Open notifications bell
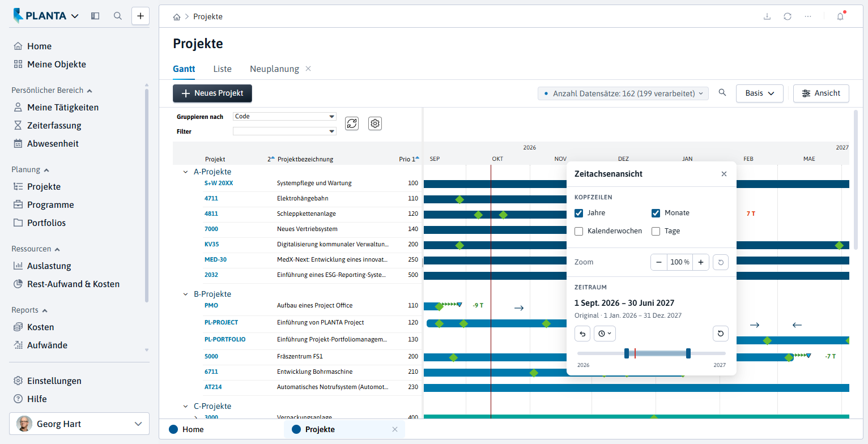The image size is (868, 444). 840,16
